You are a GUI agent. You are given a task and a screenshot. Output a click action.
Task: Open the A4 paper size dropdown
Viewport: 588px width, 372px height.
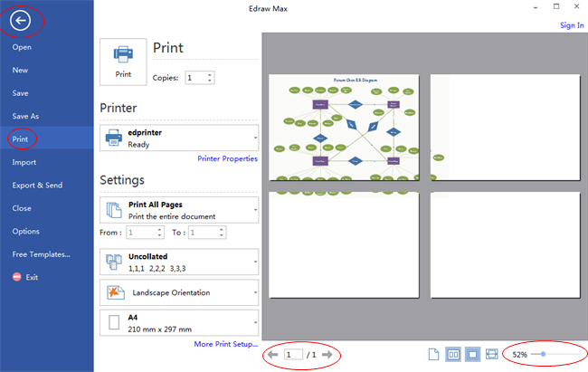pyautogui.click(x=257, y=323)
